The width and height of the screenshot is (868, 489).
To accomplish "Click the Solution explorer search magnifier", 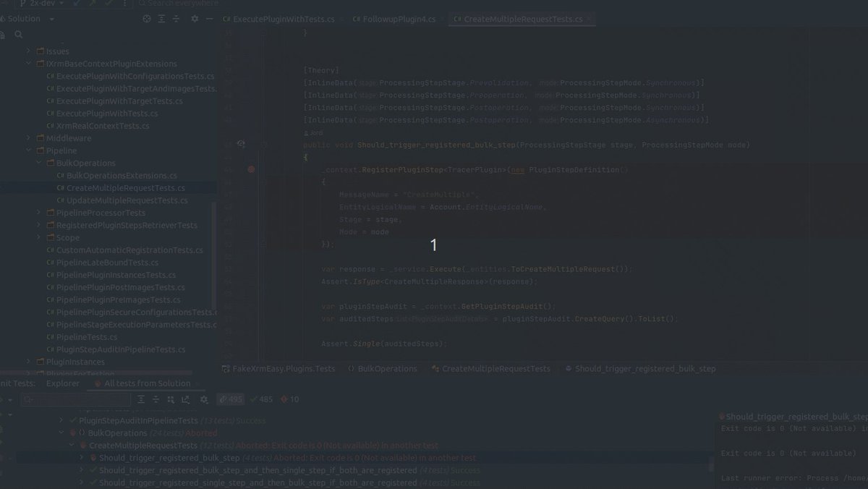I will click(x=19, y=35).
